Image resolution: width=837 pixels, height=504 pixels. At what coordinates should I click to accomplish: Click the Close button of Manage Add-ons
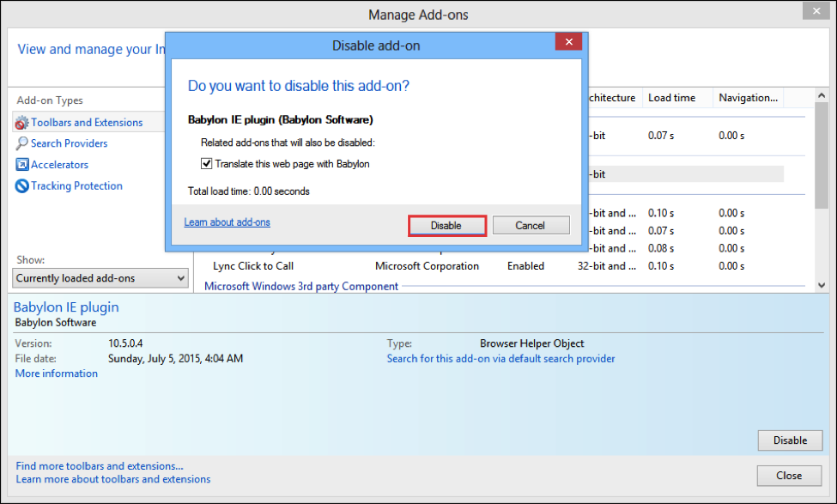point(789,475)
